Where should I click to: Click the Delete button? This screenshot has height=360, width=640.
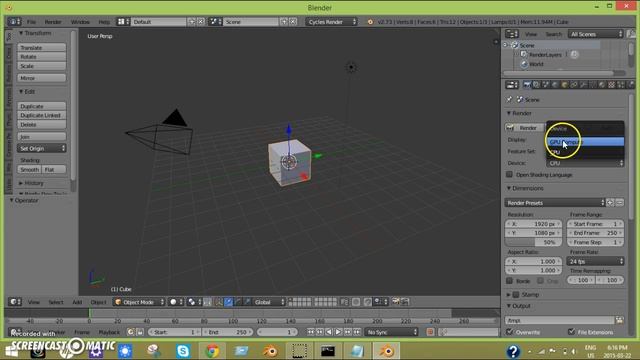click(41, 124)
